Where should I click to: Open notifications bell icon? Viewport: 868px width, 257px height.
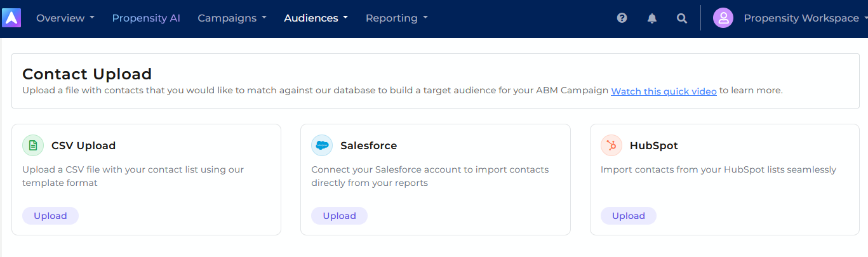(x=651, y=18)
